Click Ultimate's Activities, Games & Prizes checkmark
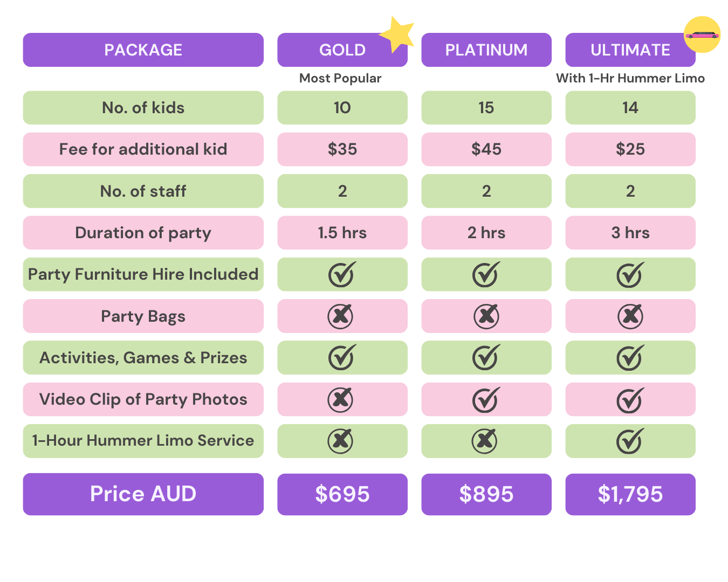 (x=630, y=357)
